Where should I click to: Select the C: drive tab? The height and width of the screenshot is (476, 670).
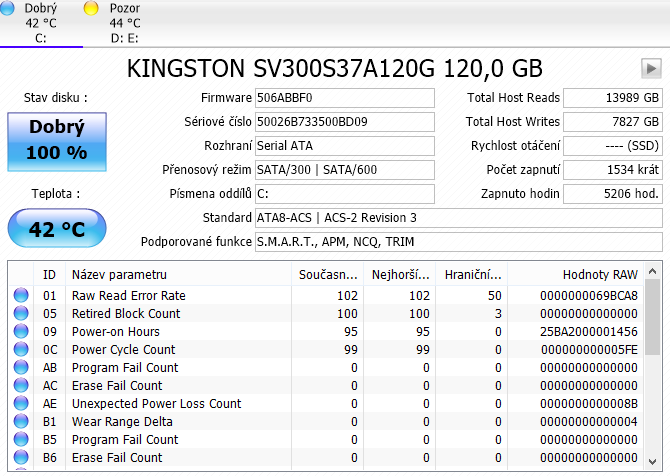click(x=41, y=23)
